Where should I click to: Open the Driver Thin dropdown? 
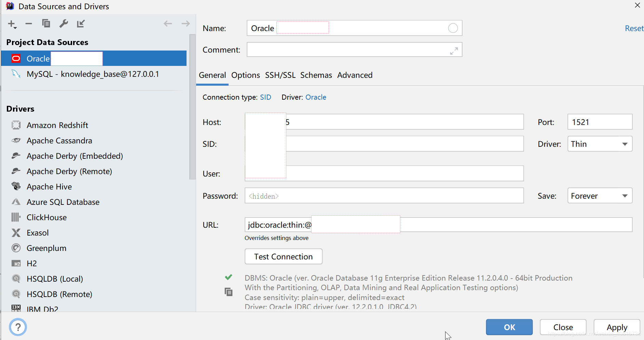point(600,144)
